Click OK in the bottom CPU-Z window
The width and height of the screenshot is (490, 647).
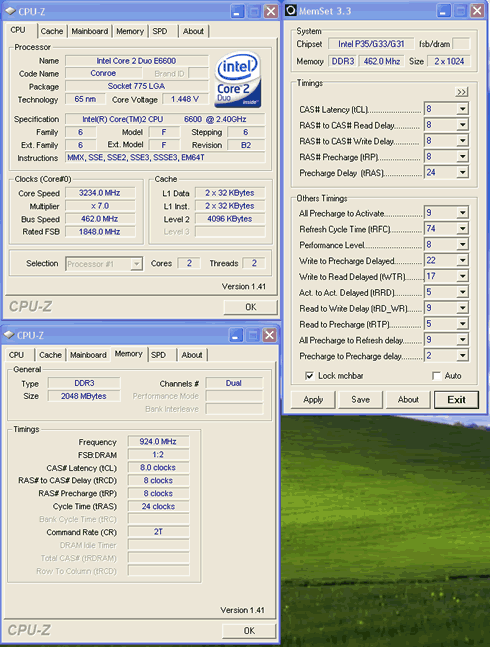point(249,630)
